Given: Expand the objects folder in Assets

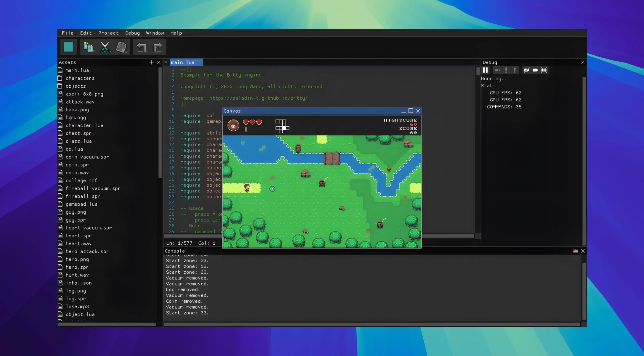Looking at the screenshot, I should 75,86.
